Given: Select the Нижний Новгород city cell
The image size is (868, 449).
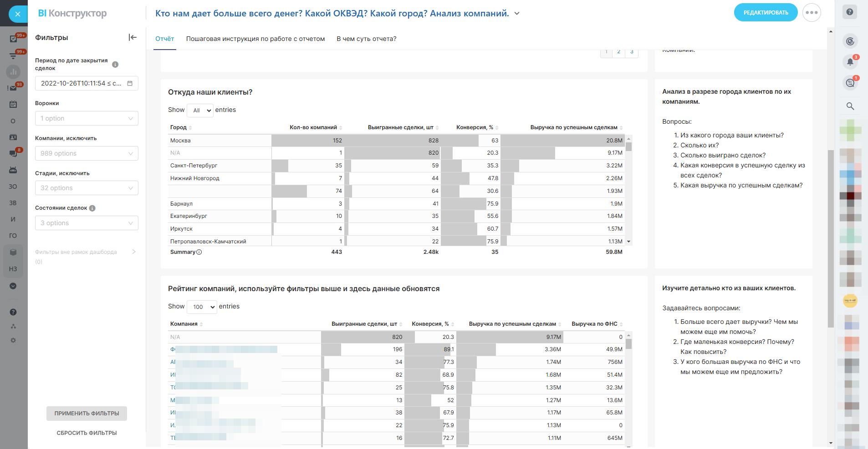Looking at the screenshot, I should click(220, 178).
